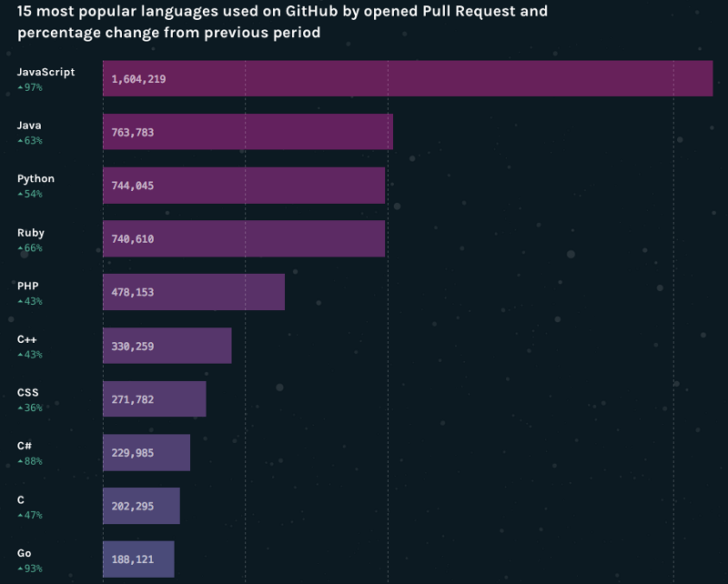The height and width of the screenshot is (584, 728).
Task: Click the C# bar with 229,985
Action: click(146, 453)
